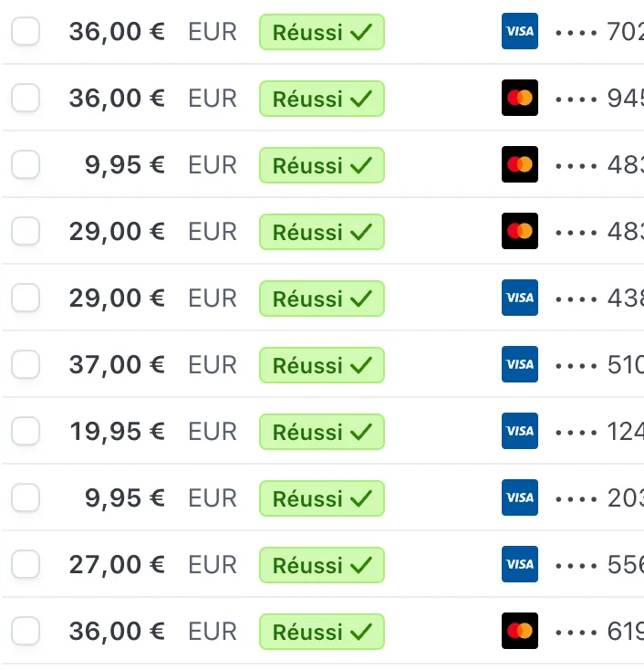Check the box for the 27,00 € payment
This screenshot has height=670, width=644.
click(x=26, y=565)
